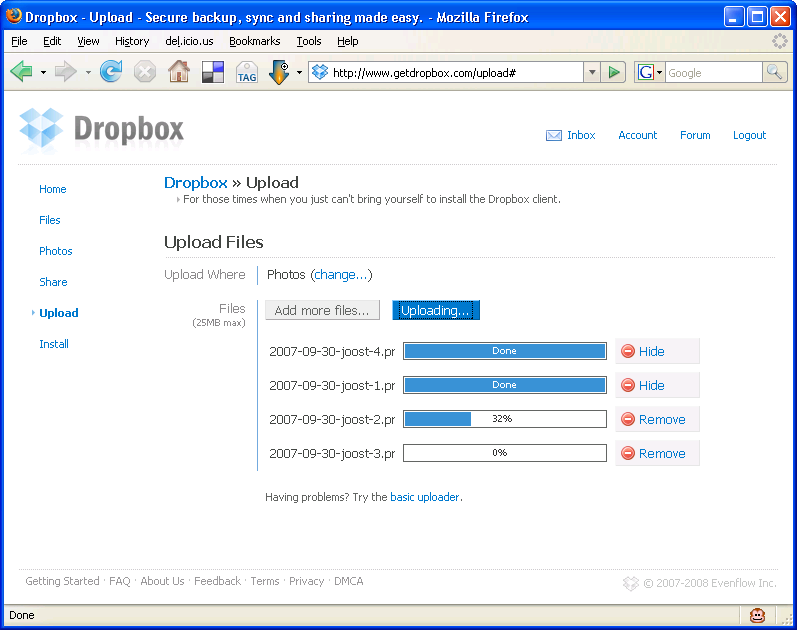
Task: Click the Back navigation arrow
Action: pos(21,72)
